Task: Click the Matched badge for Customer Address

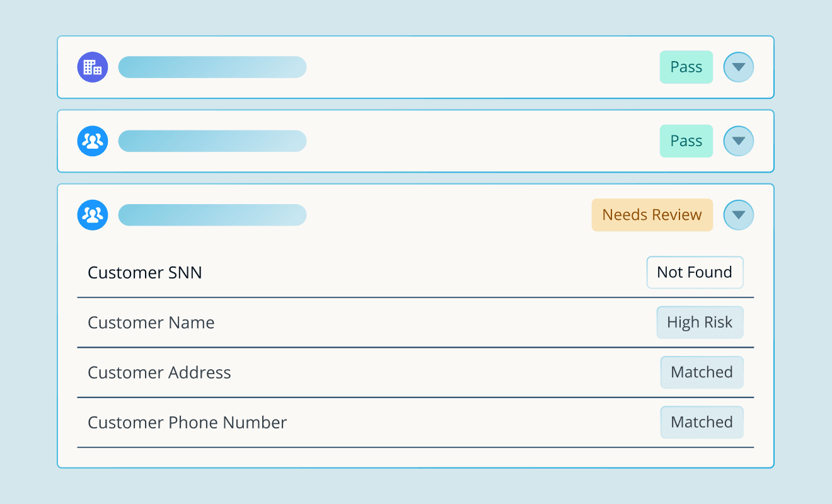Action: [702, 372]
